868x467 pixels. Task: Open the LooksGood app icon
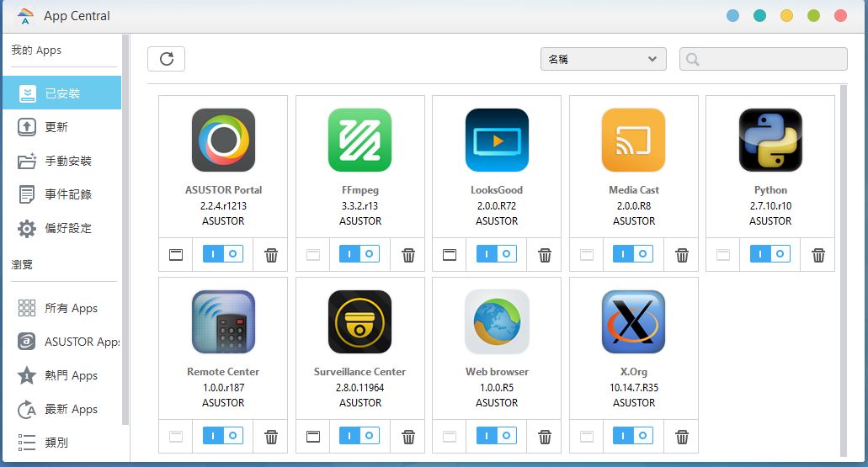click(497, 140)
